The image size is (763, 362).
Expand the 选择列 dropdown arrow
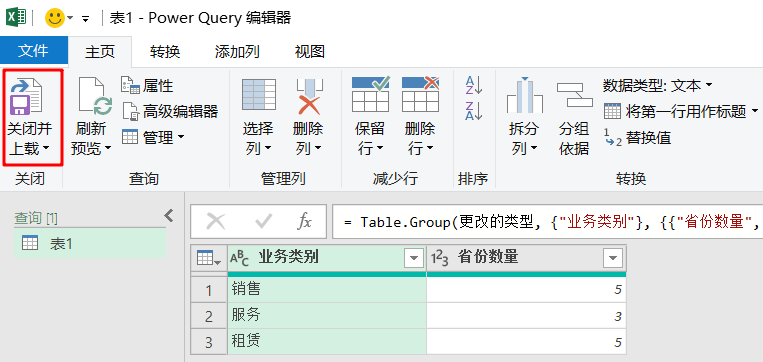pyautogui.click(x=268, y=148)
